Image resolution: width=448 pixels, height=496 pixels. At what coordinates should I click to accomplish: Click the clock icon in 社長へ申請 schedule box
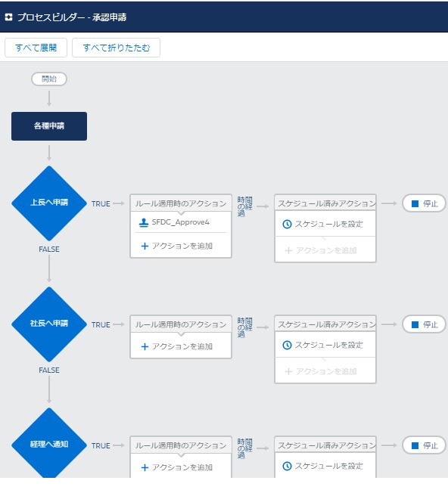(x=287, y=345)
